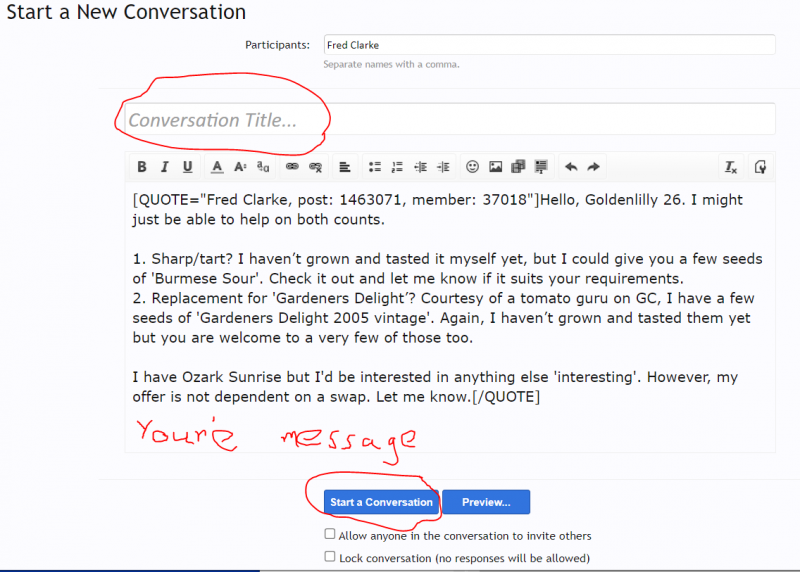Redo the last undone edit
Viewport: 800px width, 572px height.
point(593,167)
